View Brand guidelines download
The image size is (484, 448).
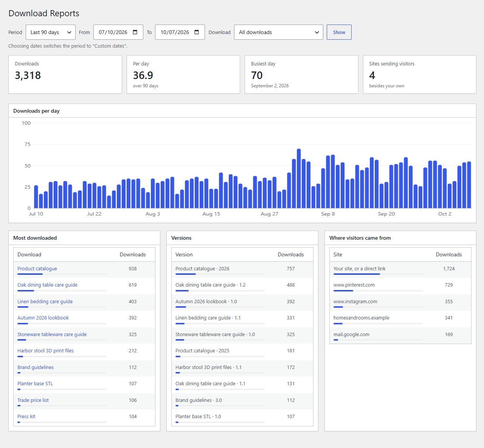pos(36,367)
